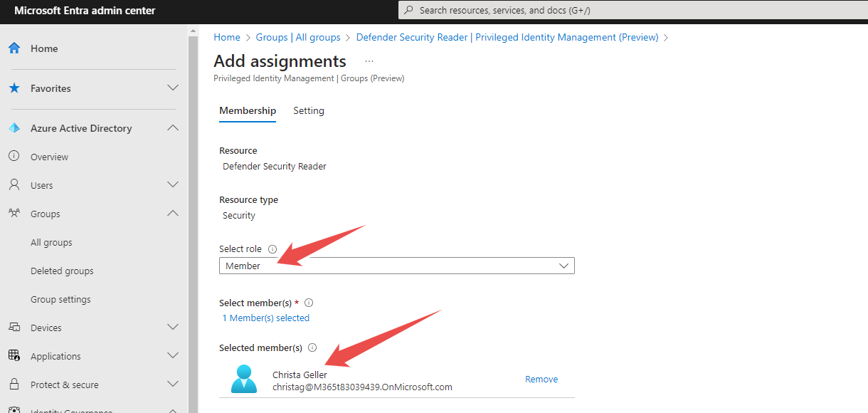Click the Users person icon
Viewport: 868px width, 413px height.
(x=14, y=185)
